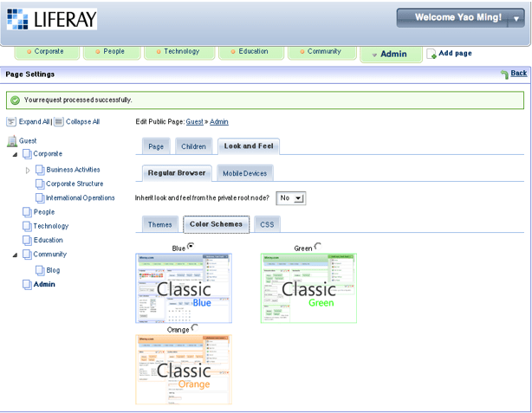Select Corporate Structure in the page tree
The width and height of the screenshot is (532, 413).
(75, 184)
